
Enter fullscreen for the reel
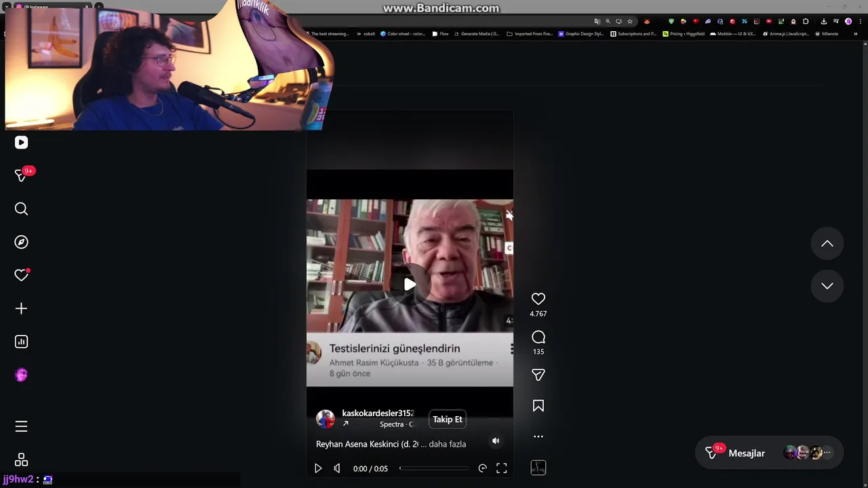click(502, 468)
